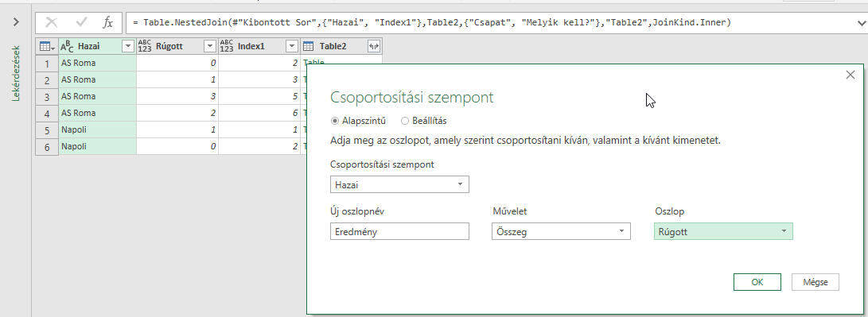The width and height of the screenshot is (868, 317).
Task: Select the Beállítás radio button
Action: coord(405,121)
